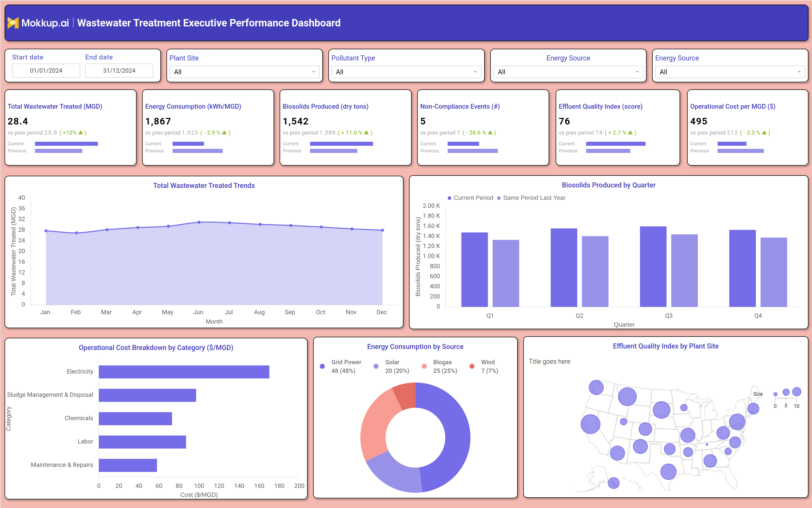
Task: Click the dashboard header title text
Action: click(209, 23)
